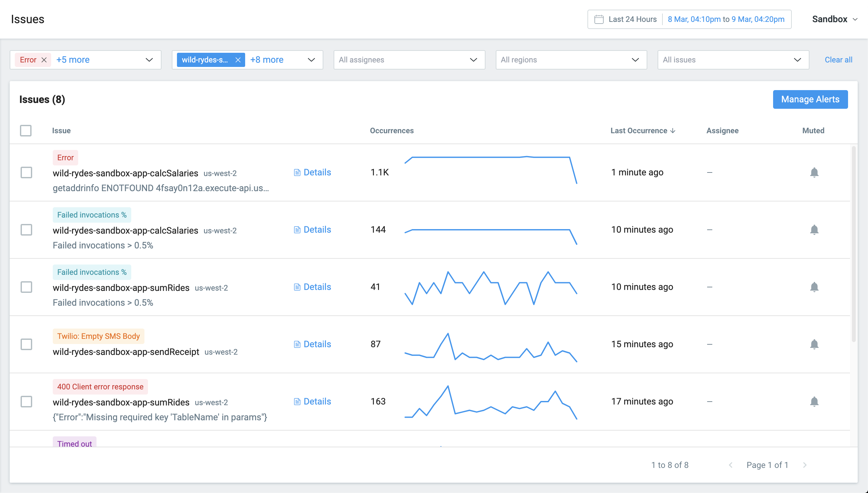
Task: Open the All assignees dropdown
Action: [409, 60]
